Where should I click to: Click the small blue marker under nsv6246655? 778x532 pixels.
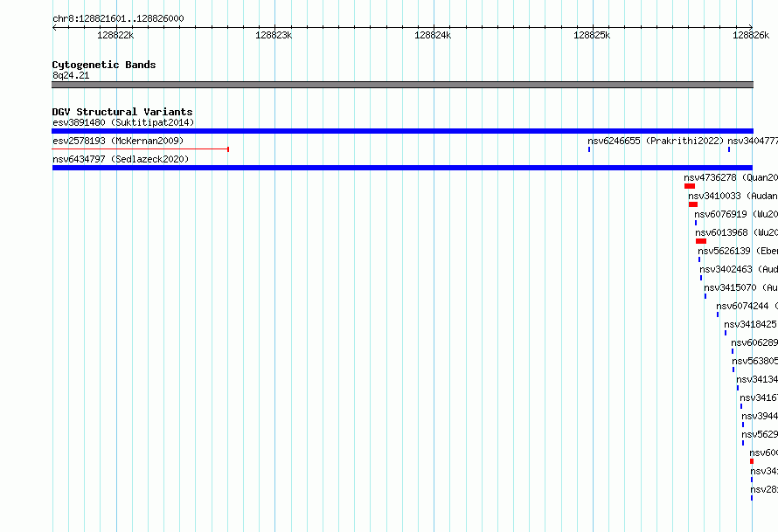589,149
